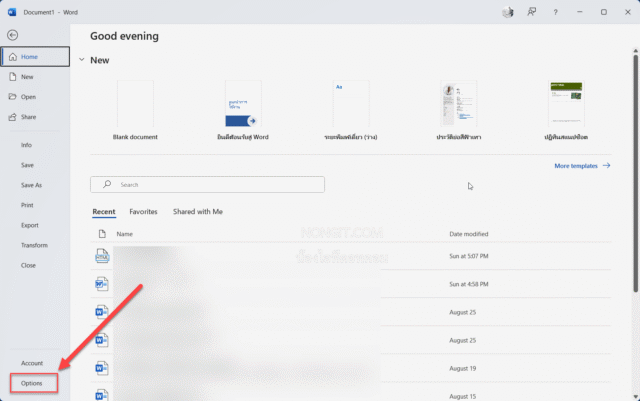Screen dimensions: 640x401
Task: Click the Sun at 5:07 PM date
Action: coord(469,256)
